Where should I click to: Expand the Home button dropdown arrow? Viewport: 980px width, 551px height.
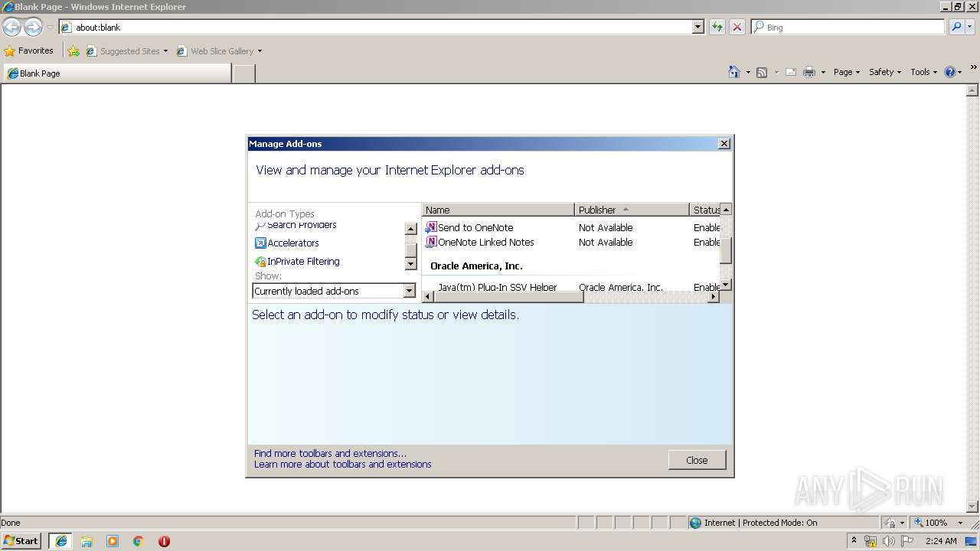[746, 72]
